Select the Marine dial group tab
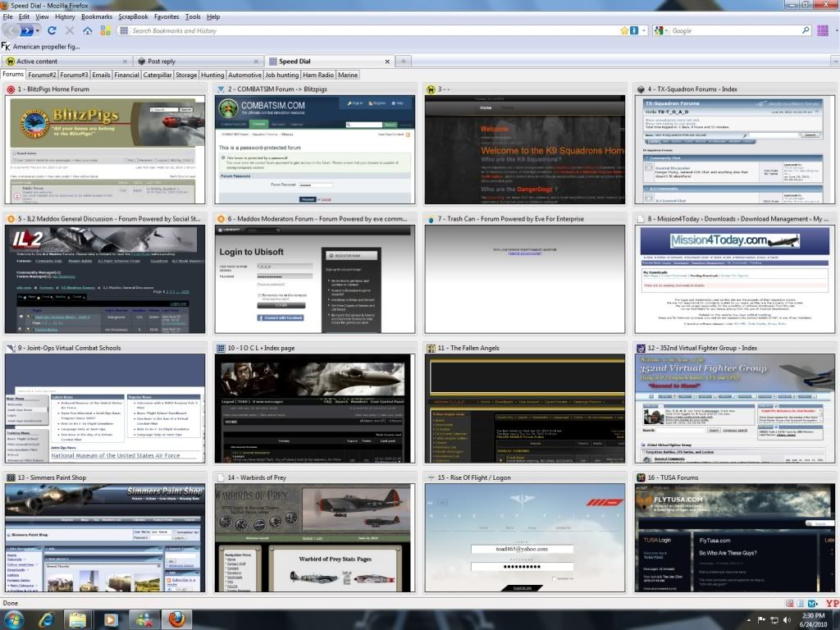The height and width of the screenshot is (630, 840). (348, 75)
